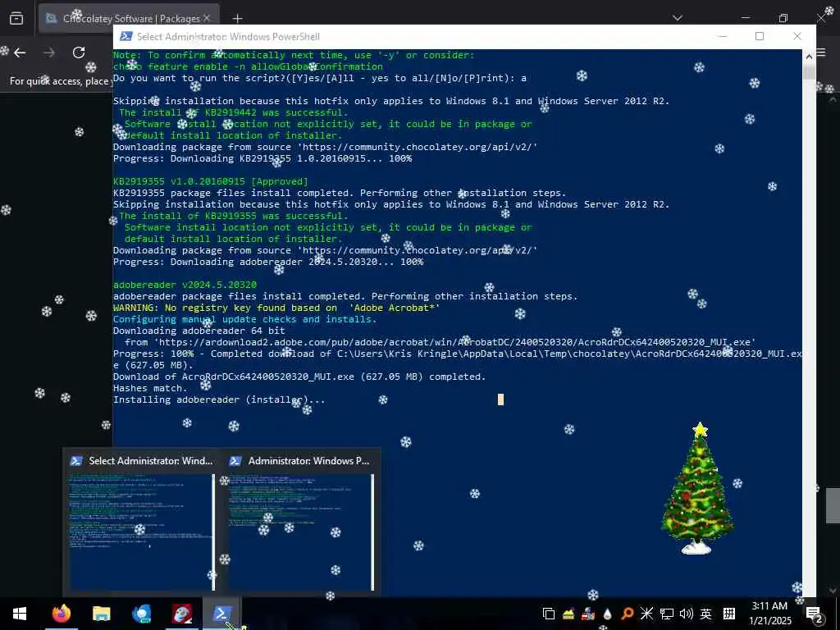
Task: Click the PowerShell window title icon
Action: [x=126, y=36]
